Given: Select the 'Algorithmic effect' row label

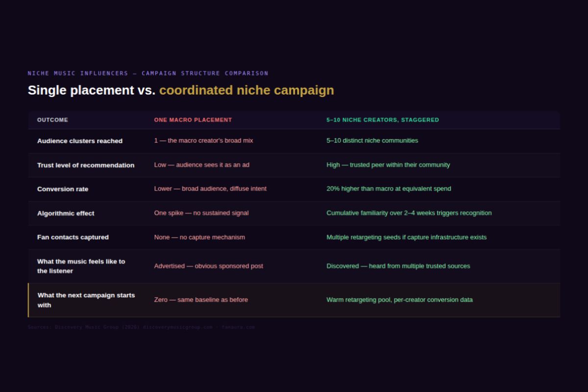Looking at the screenshot, I should (66, 214).
